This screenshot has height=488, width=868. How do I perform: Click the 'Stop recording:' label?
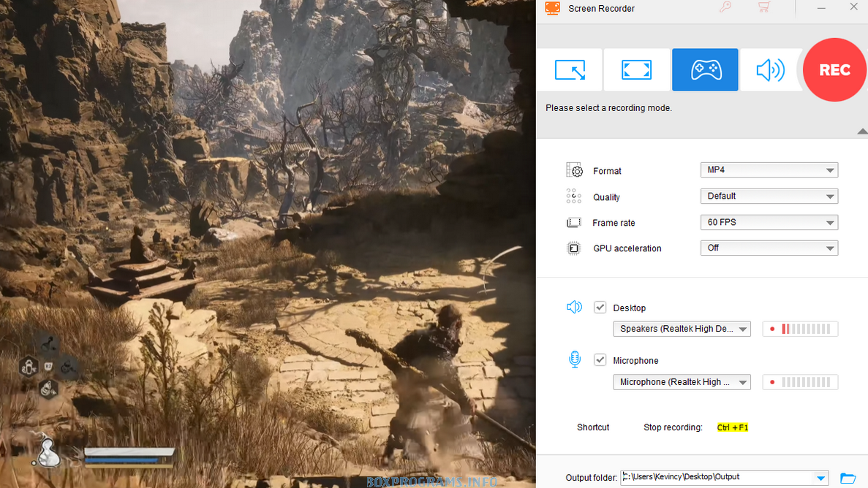(673, 427)
